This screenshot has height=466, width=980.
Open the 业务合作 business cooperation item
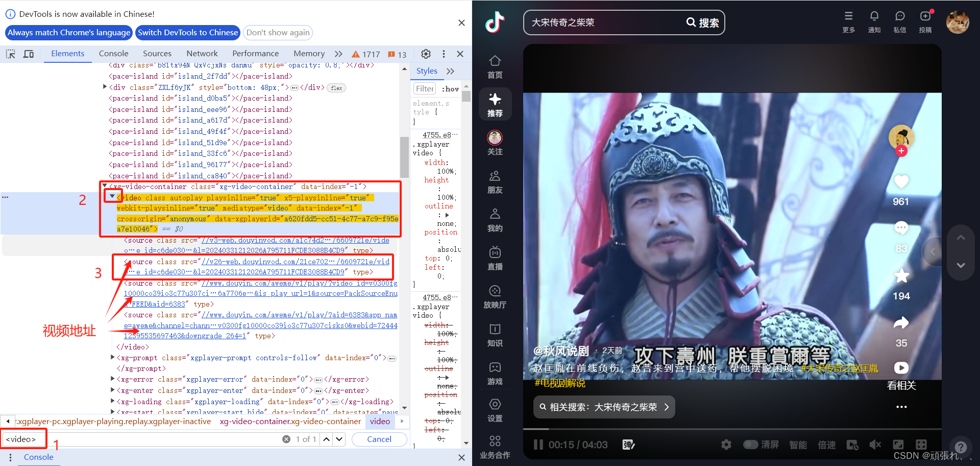pos(495,447)
